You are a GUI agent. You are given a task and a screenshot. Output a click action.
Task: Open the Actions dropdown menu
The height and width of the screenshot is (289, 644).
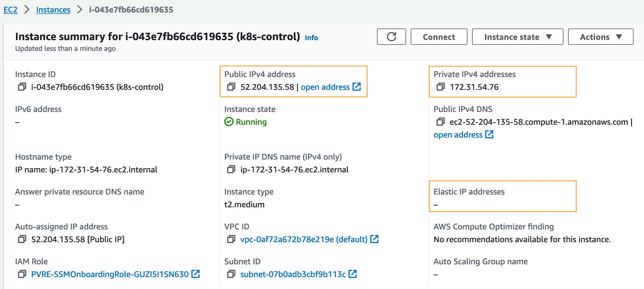coord(600,37)
